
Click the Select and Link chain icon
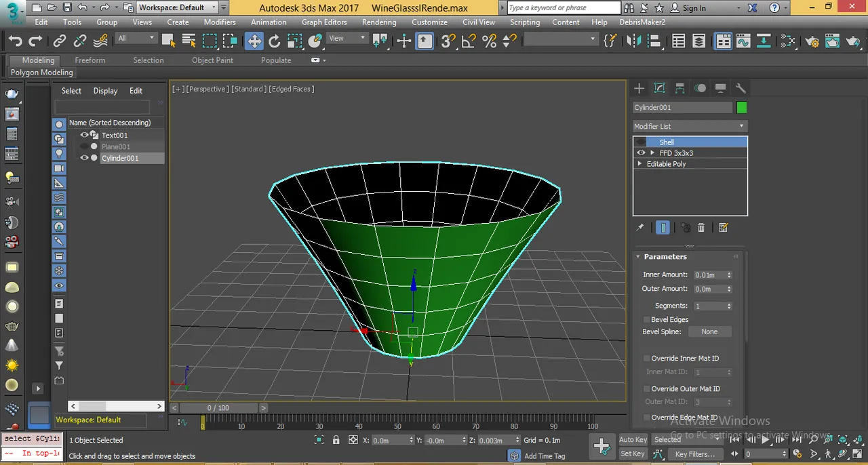[x=60, y=41]
